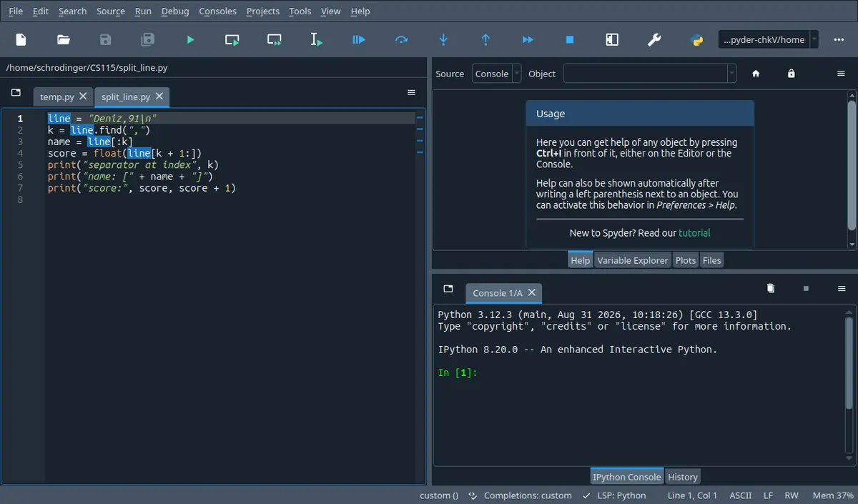Open editor pane hamburger options menu
Viewport: 858px width, 504px height.
(x=411, y=92)
